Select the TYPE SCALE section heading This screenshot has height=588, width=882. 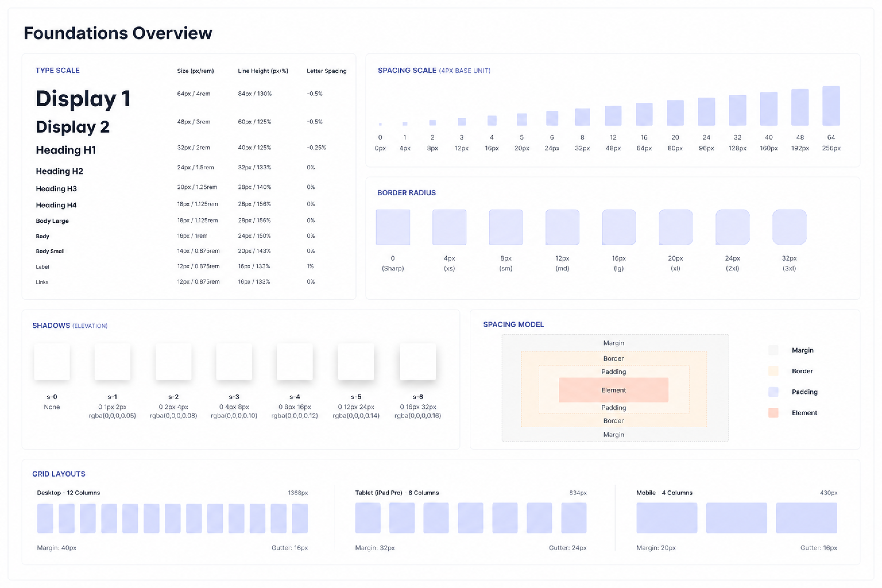(x=57, y=71)
